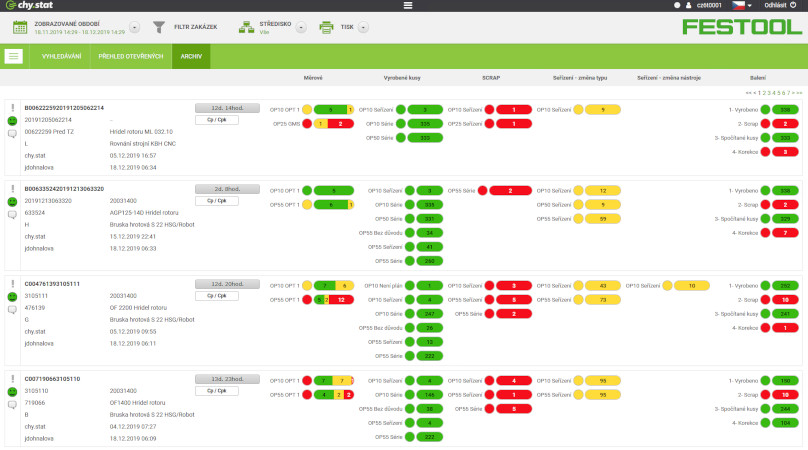Click the green smiley icon for order B006335242019
This screenshot has width=808, height=450.
click(x=12, y=201)
